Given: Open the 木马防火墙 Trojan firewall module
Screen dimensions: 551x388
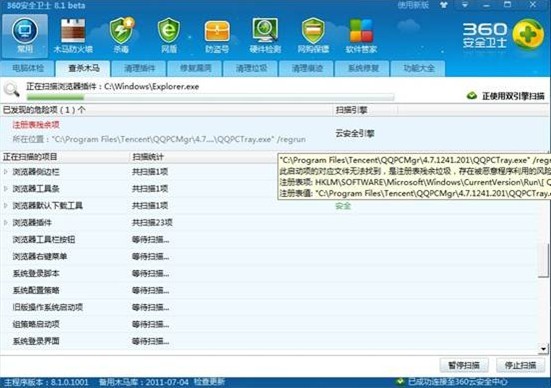Looking at the screenshot, I should coord(73,36).
